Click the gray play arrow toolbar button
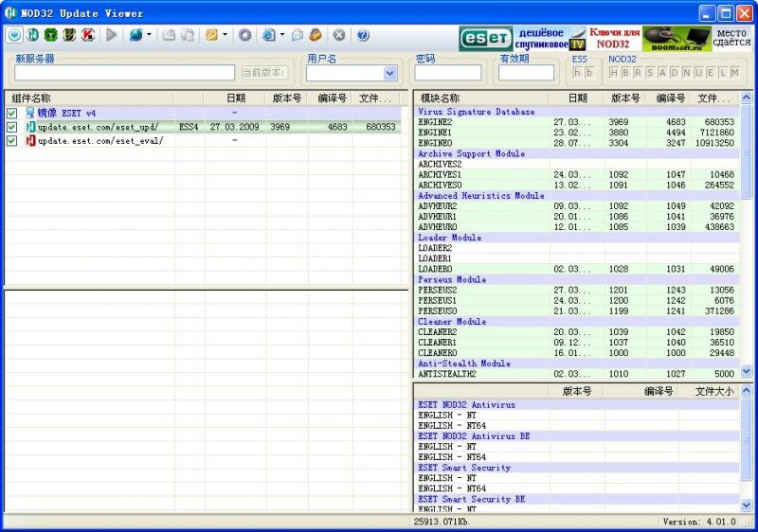 (x=112, y=35)
